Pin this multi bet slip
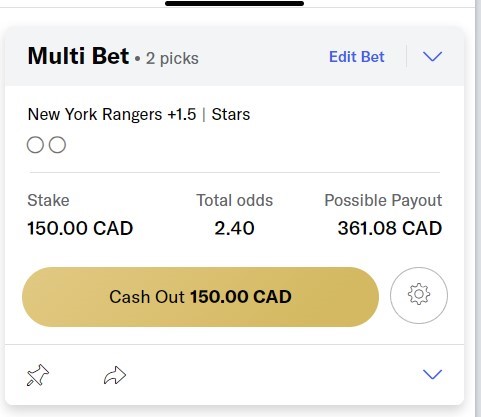This screenshot has width=481, height=417. (x=38, y=375)
